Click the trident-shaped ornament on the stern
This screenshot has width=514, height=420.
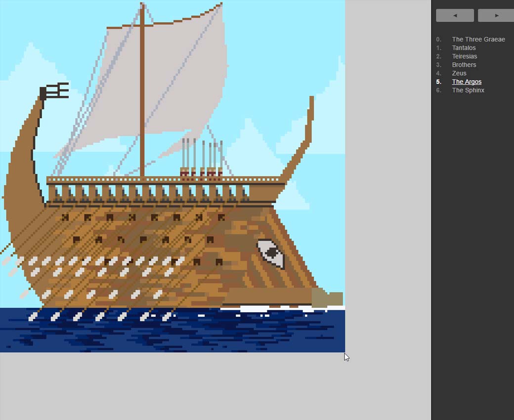click(x=54, y=91)
